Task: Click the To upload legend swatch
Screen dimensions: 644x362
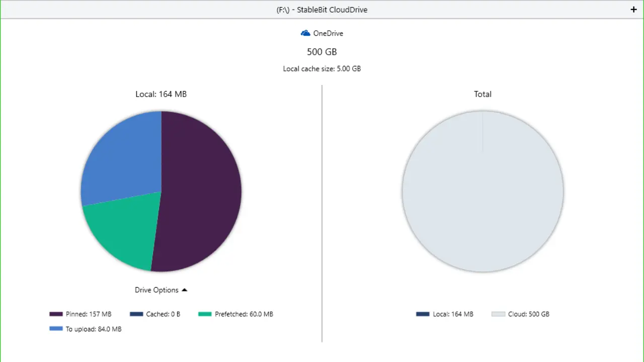Action: coord(56,329)
